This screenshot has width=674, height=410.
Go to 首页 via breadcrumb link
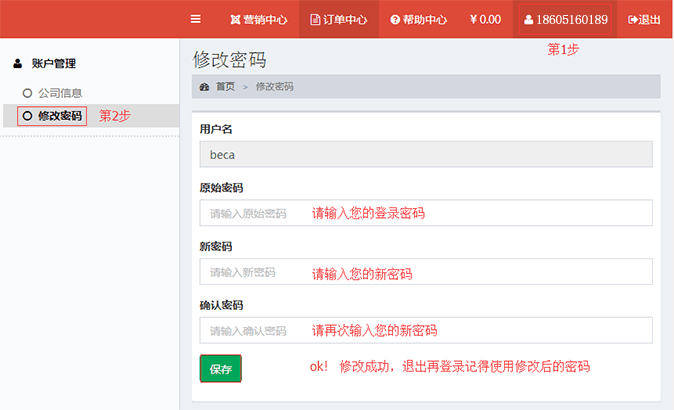225,87
